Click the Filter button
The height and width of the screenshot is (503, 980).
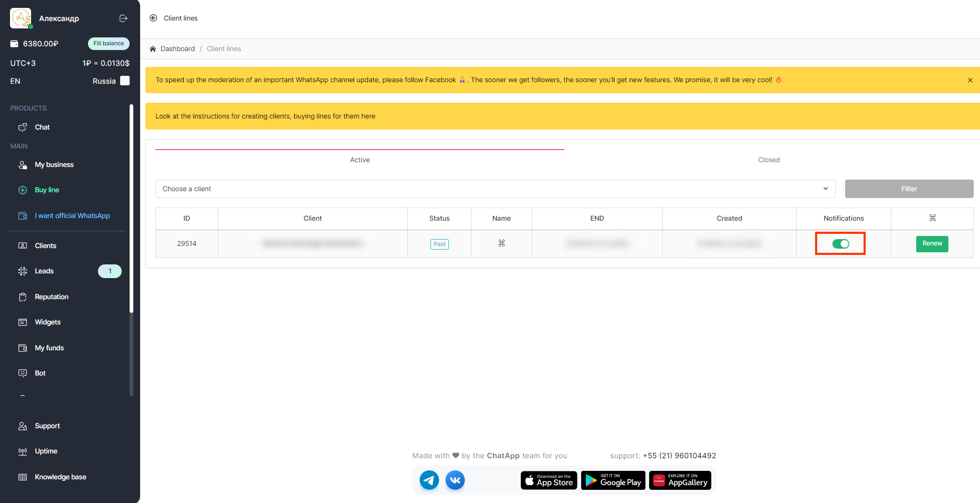click(908, 189)
